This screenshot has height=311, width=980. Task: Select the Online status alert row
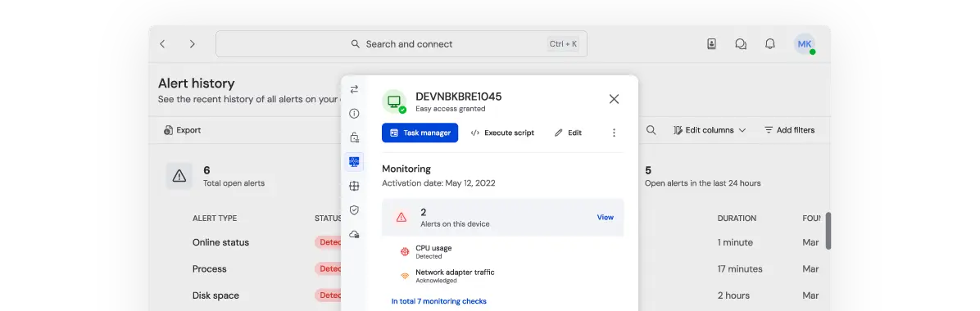(x=220, y=242)
